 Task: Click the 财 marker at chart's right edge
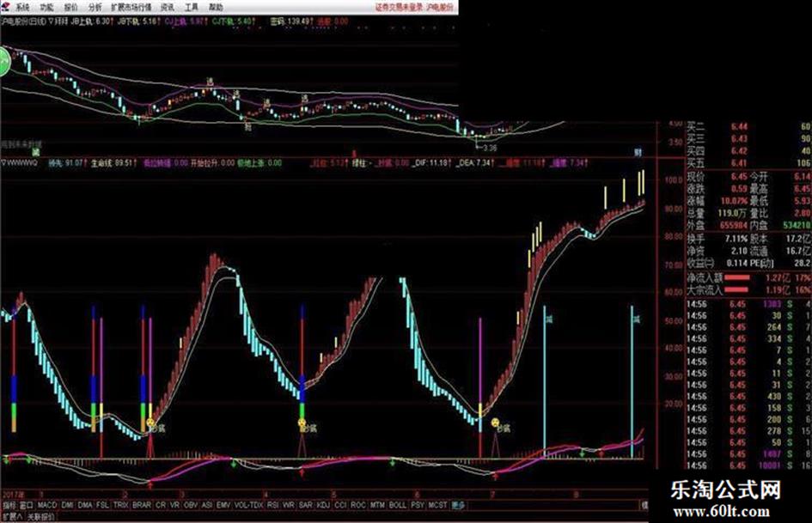[x=638, y=152]
